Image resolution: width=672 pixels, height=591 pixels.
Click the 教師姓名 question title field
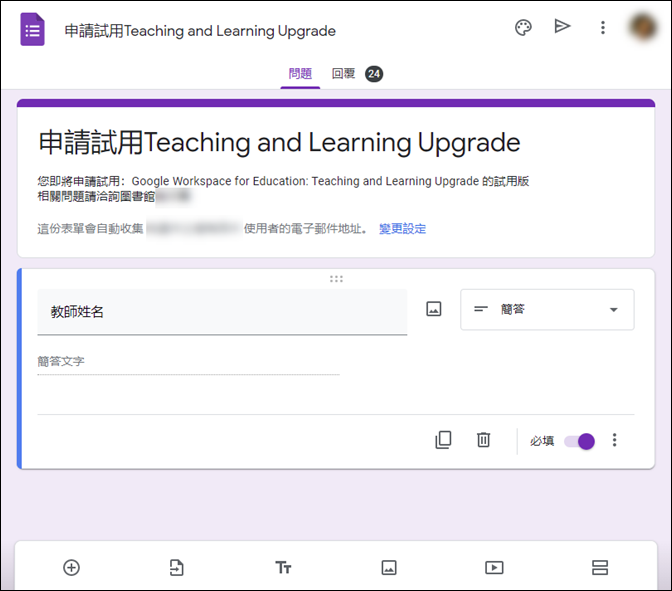(x=222, y=312)
